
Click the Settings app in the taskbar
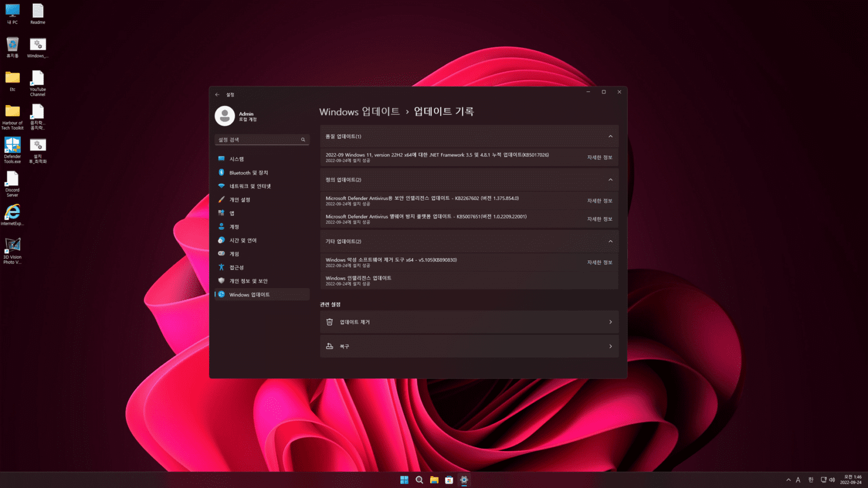pos(464,480)
